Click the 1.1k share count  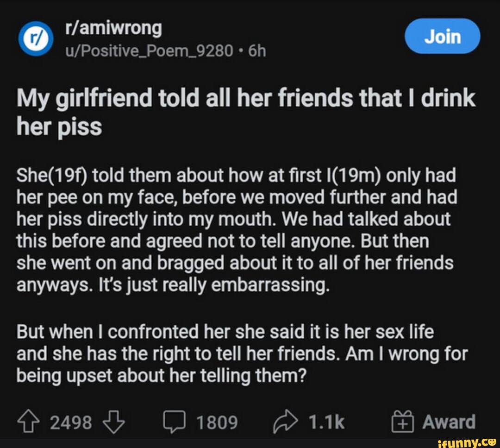(326, 422)
